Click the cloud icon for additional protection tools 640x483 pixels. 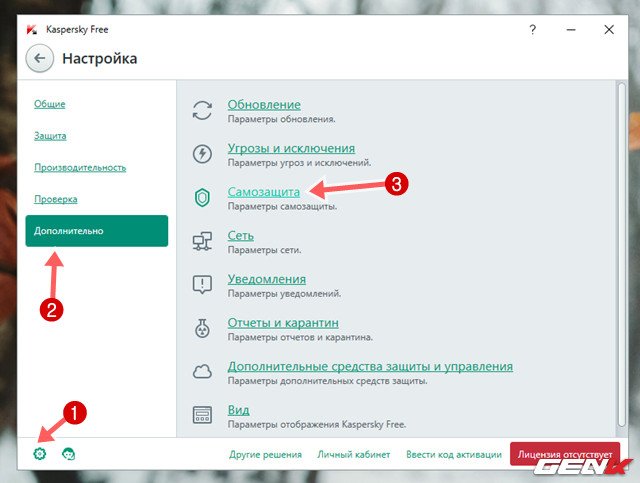[x=202, y=372]
